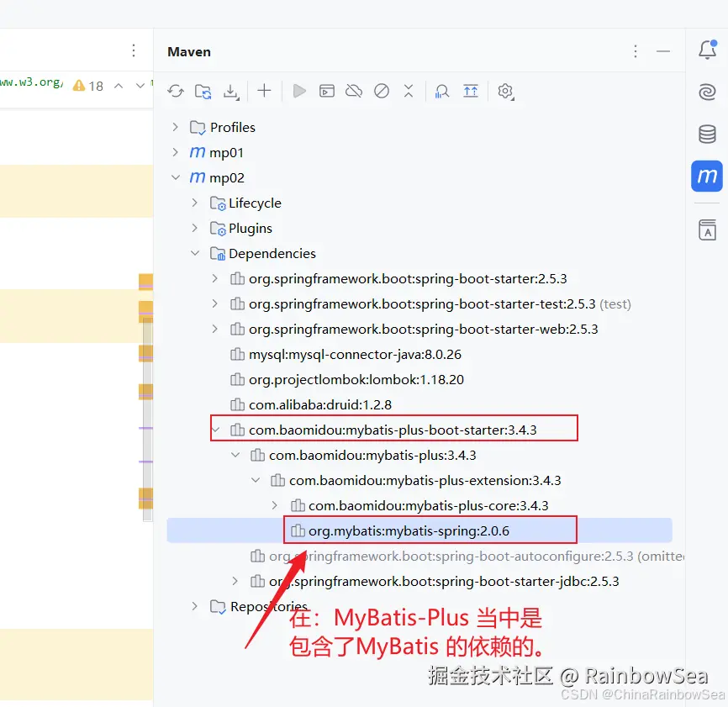Click Analyze Dependencies icon
The height and width of the screenshot is (707, 728).
coord(442,91)
